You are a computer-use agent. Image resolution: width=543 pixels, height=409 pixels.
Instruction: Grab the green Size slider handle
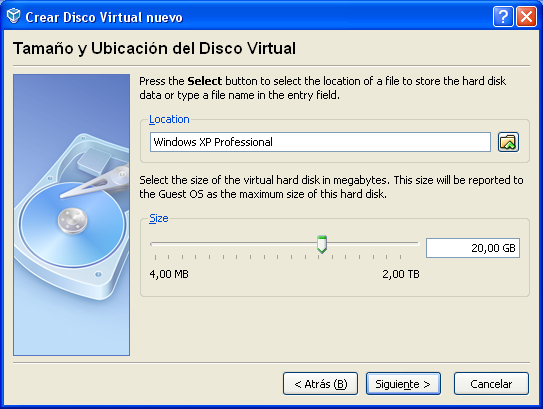[322, 244]
